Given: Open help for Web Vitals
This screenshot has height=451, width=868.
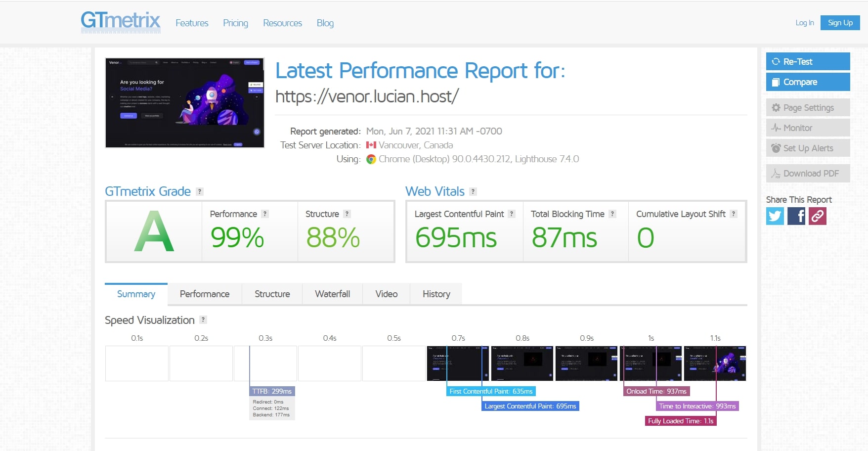Looking at the screenshot, I should tap(473, 191).
